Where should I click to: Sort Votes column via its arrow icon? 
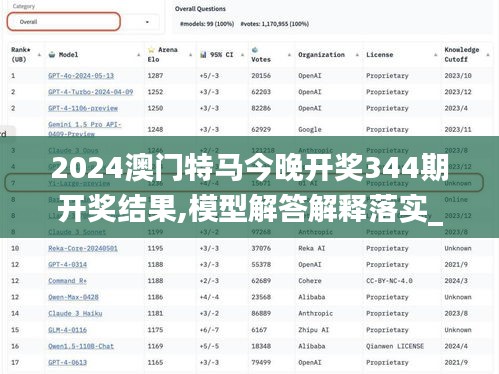coord(289,55)
